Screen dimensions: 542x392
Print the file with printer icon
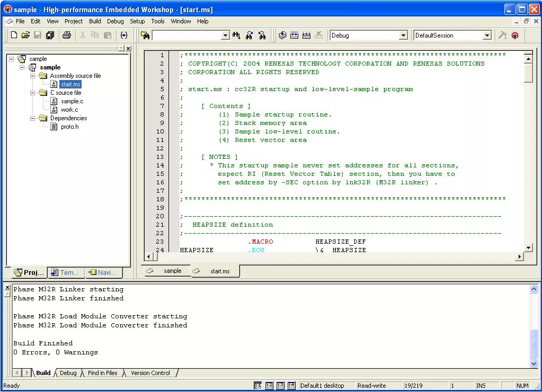[x=67, y=35]
